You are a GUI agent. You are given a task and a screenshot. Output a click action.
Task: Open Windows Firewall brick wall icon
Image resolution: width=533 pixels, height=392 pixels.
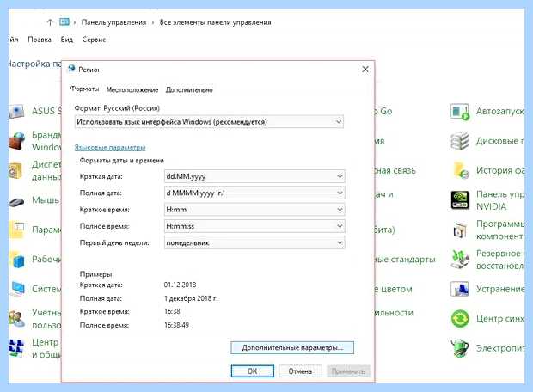(16, 141)
